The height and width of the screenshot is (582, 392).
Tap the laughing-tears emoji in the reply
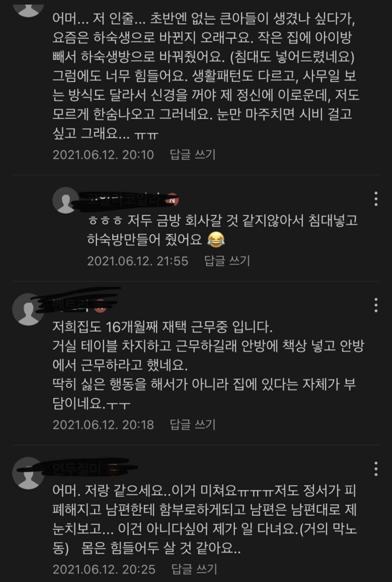[x=216, y=240]
